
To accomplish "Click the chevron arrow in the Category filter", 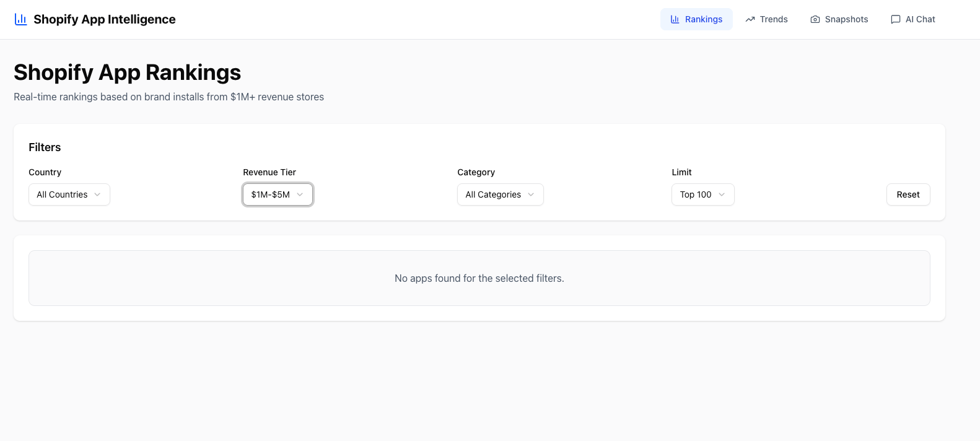I will tap(531, 194).
